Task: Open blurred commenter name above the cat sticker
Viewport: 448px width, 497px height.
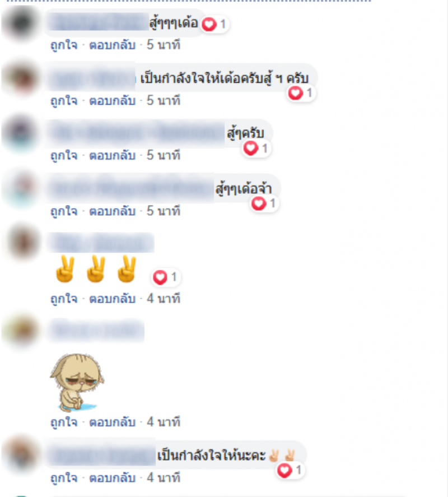Action: 97,330
